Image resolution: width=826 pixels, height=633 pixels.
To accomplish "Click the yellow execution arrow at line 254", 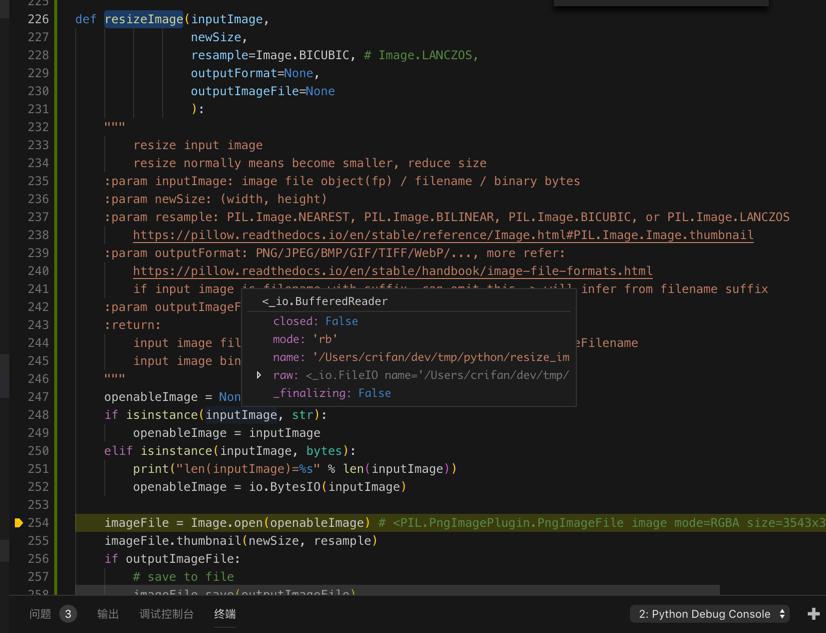I will [x=17, y=522].
